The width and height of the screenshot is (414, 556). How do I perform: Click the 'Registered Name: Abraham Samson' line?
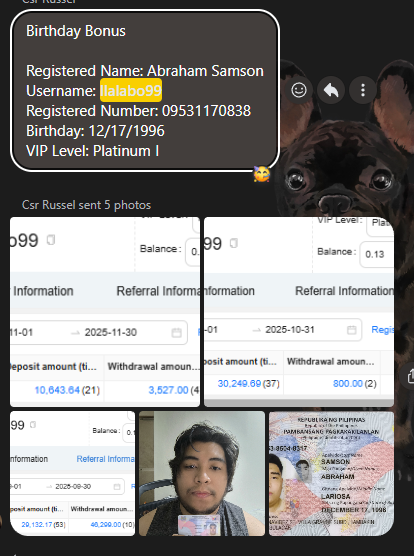(x=145, y=71)
